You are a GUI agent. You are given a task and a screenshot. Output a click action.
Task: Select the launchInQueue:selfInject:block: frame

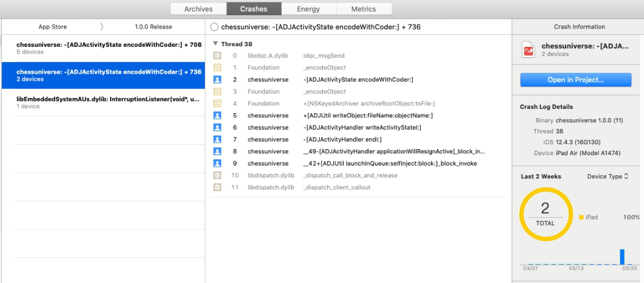[x=390, y=163]
